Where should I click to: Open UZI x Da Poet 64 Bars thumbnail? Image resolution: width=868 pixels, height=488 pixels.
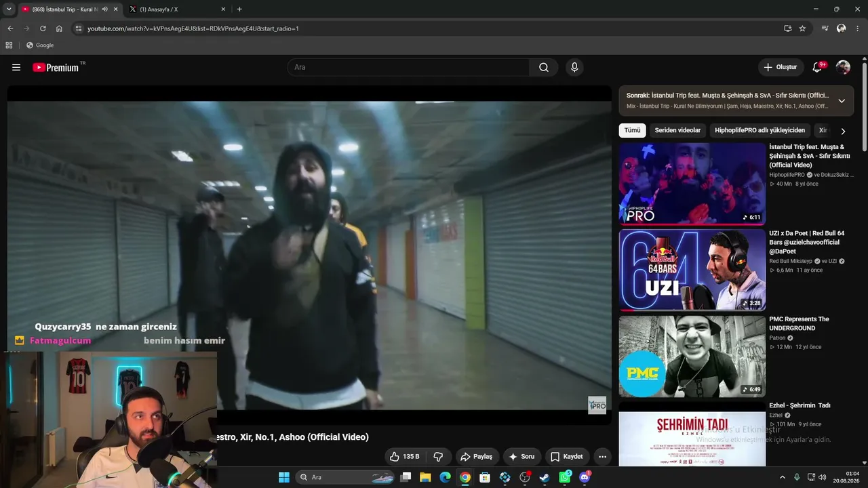tap(692, 270)
